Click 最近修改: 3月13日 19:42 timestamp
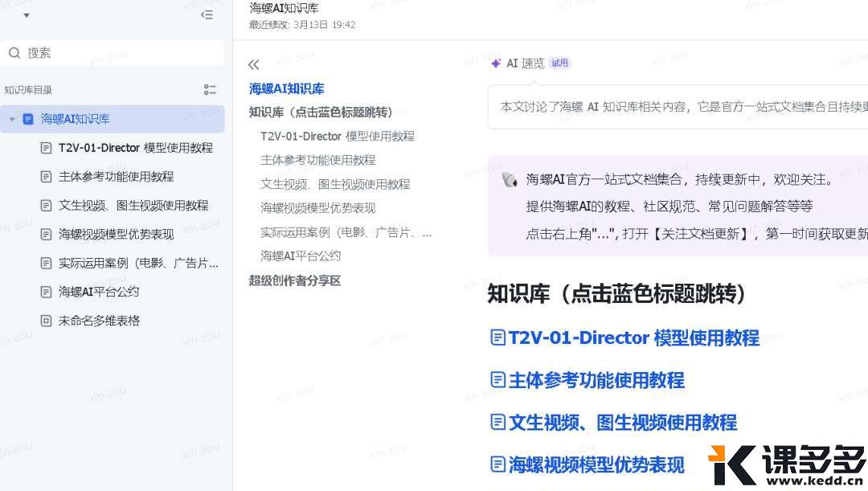The image size is (868, 491). 302,25
